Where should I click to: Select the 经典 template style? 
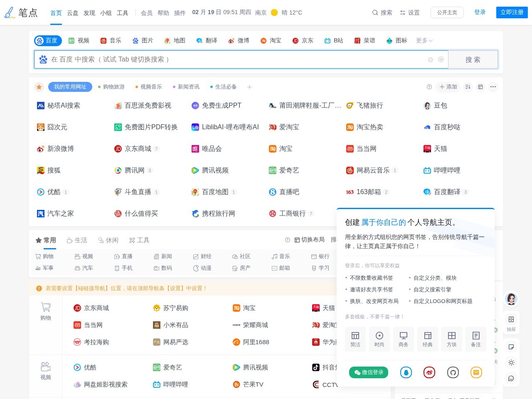[x=428, y=339]
